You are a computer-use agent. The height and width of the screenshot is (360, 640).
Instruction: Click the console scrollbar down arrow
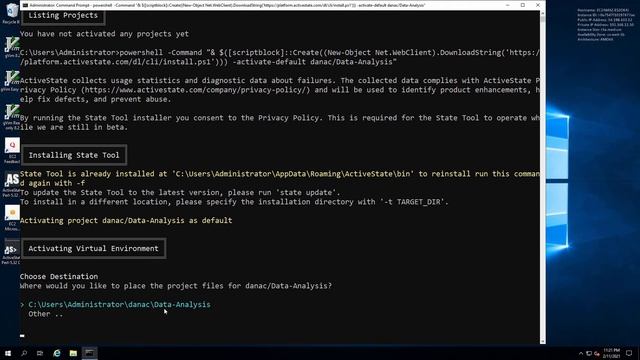[542, 342]
